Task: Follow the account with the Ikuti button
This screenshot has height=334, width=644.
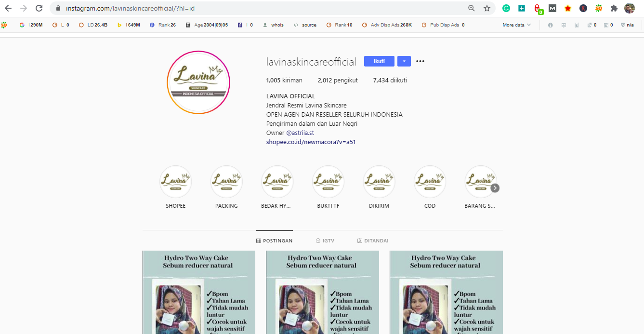Action: [379, 61]
